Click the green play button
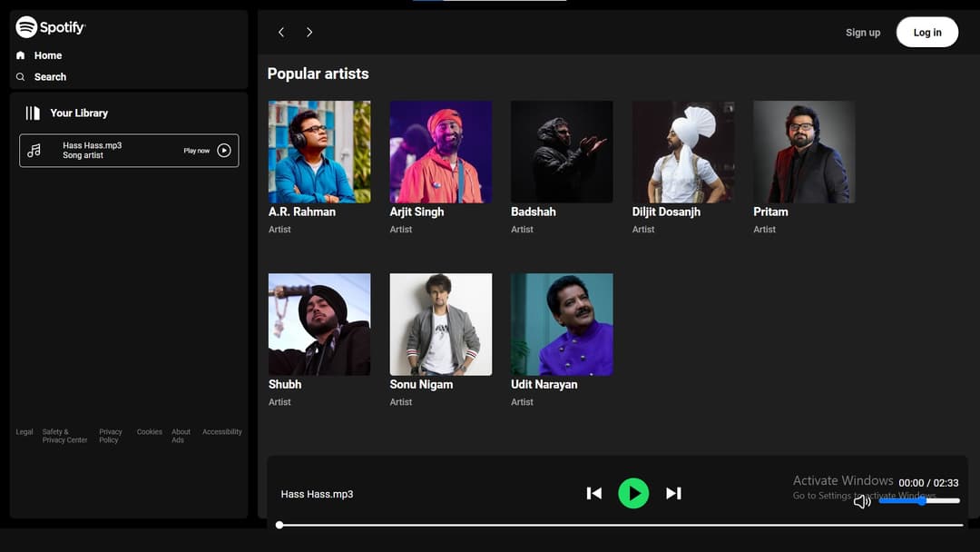This screenshot has height=552, width=980. pyautogui.click(x=634, y=493)
